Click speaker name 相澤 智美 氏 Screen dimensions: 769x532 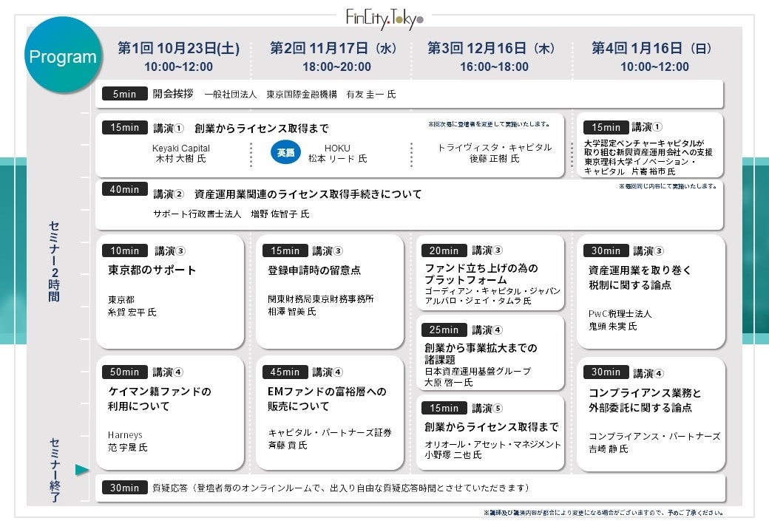tap(292, 312)
